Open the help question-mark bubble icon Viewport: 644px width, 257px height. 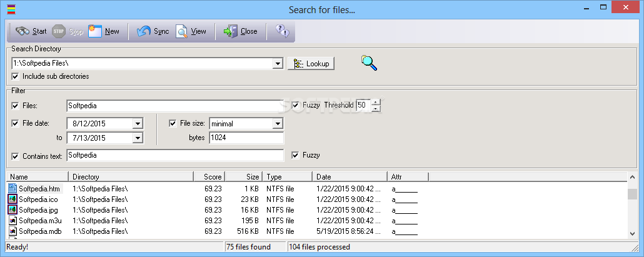pyautogui.click(x=282, y=31)
